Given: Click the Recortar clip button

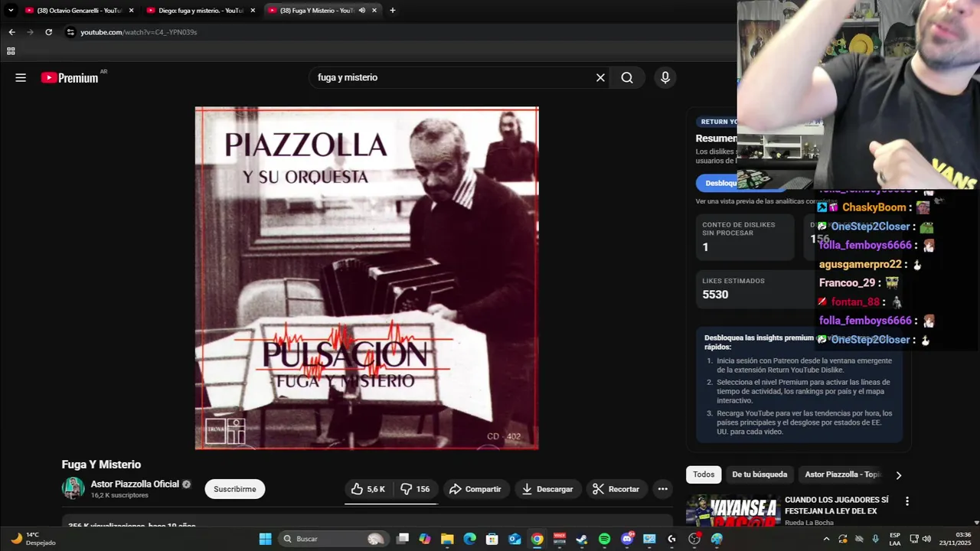Looking at the screenshot, I should (616, 489).
